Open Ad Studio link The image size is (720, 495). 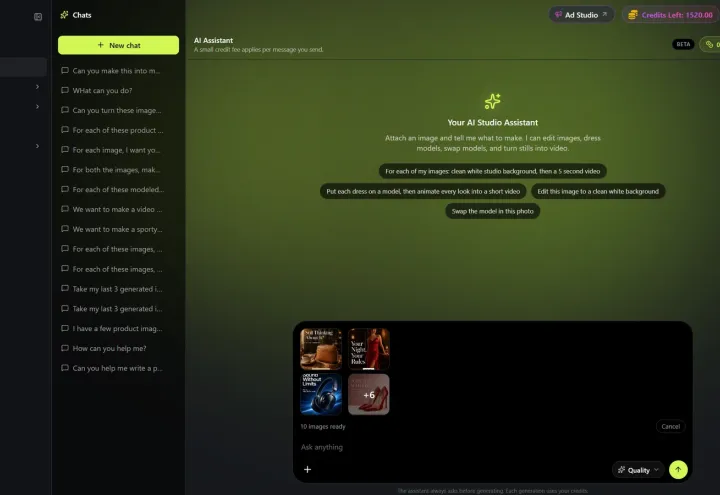tap(581, 15)
